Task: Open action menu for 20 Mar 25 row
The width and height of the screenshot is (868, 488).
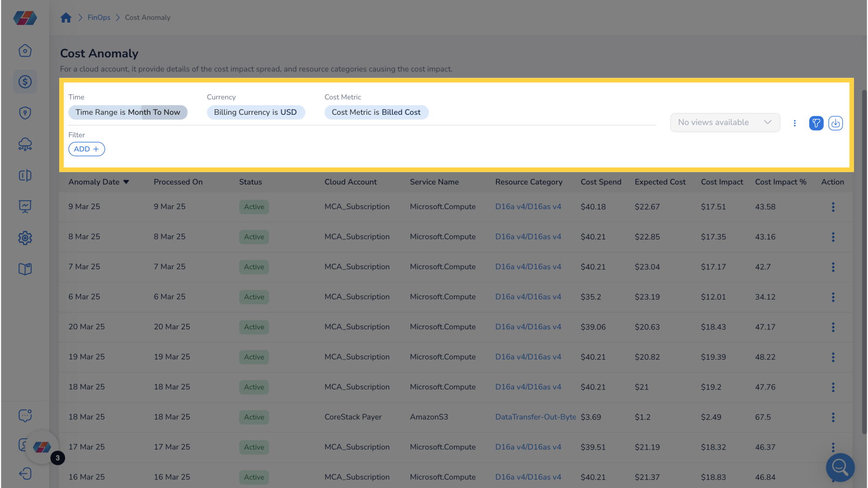Action: pyautogui.click(x=833, y=327)
